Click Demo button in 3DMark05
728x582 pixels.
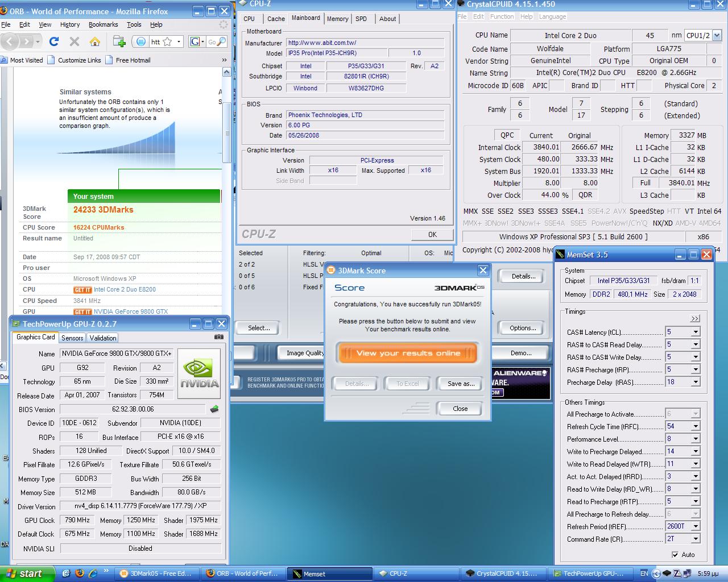(x=520, y=353)
